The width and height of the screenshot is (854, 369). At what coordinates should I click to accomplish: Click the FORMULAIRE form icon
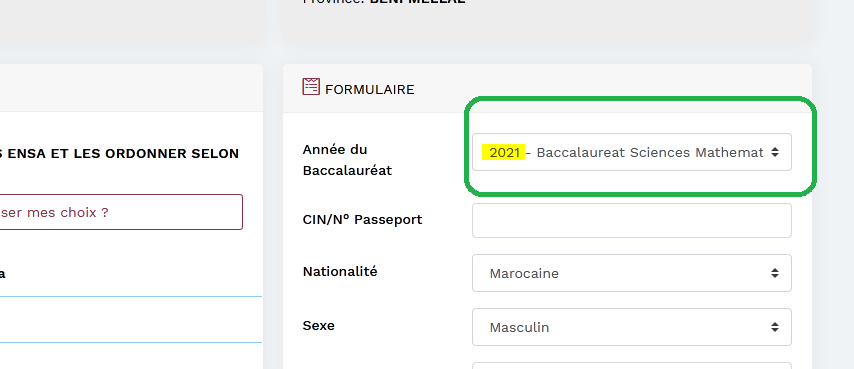[x=311, y=87]
